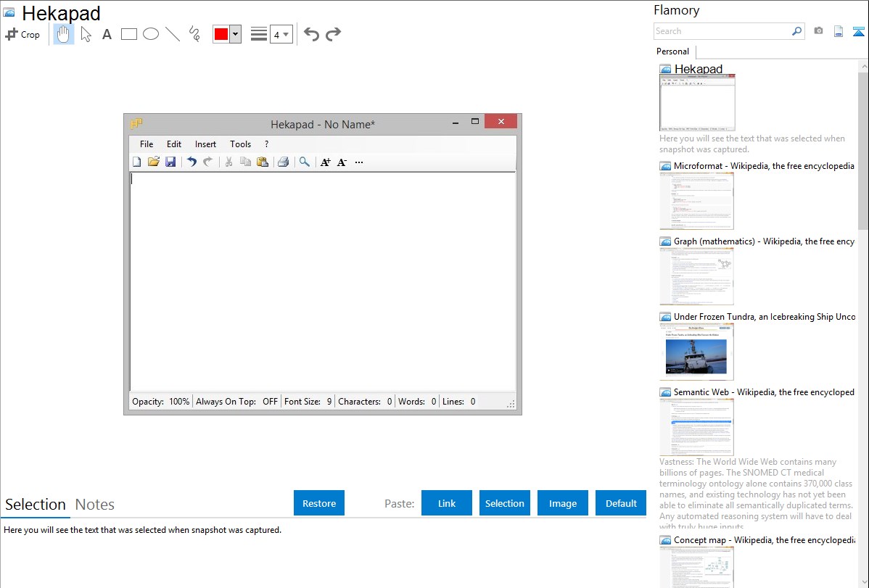
Task: Choose the text annotation tool
Action: pos(107,35)
